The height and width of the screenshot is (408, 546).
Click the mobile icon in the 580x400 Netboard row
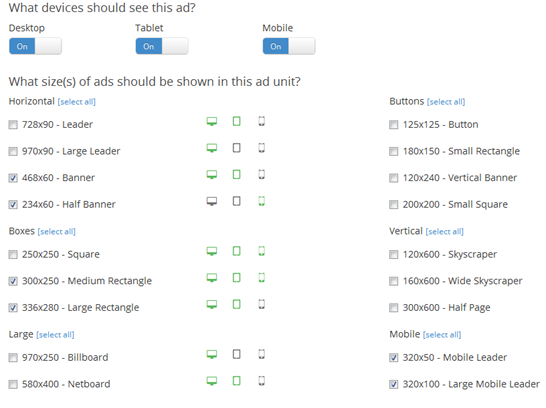pos(262,381)
